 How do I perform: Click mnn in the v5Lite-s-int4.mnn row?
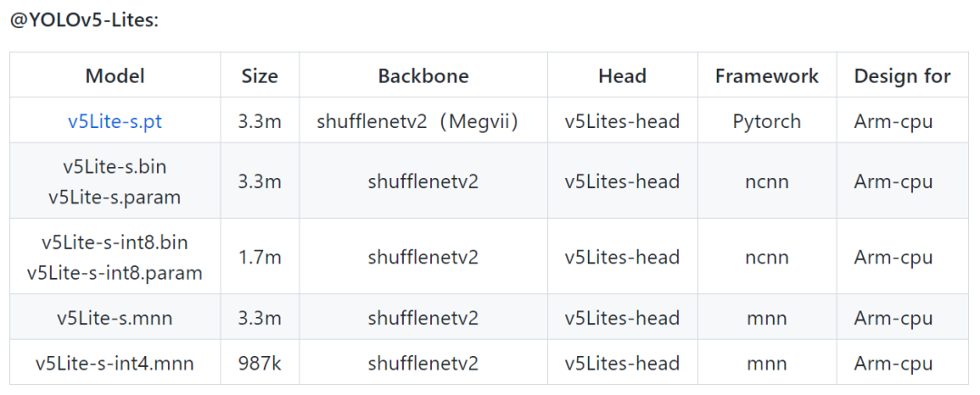[767, 363]
